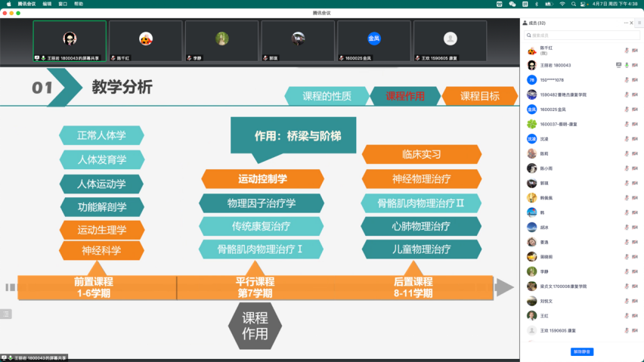The height and width of the screenshot is (362, 644).
Task: Select the 陈千红 video thumbnail
Action: pyautogui.click(x=146, y=41)
